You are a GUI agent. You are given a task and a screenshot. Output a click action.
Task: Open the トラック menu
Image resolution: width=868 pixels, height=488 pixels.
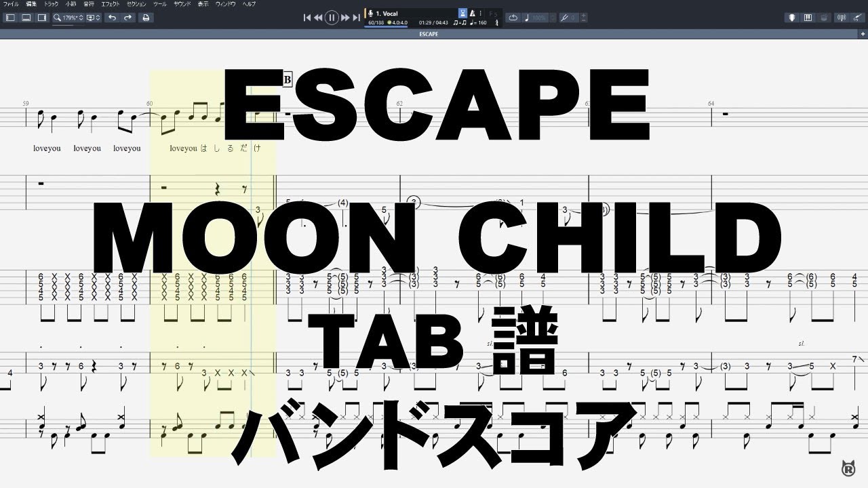(51, 4)
